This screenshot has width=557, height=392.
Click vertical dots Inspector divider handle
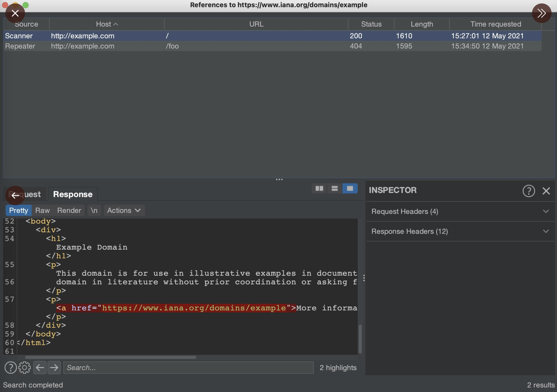pos(364,278)
